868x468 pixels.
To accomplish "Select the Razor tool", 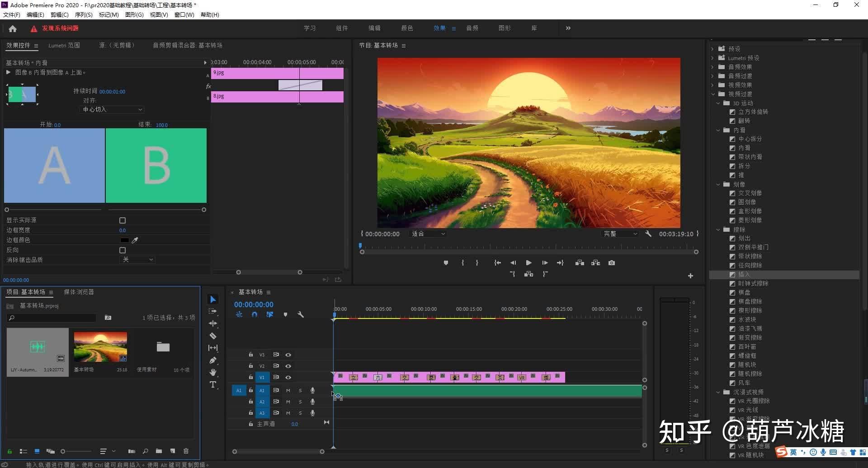I will point(213,336).
